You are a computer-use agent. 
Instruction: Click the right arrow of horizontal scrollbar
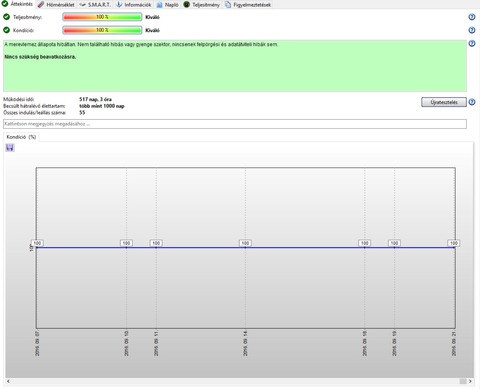point(470,381)
